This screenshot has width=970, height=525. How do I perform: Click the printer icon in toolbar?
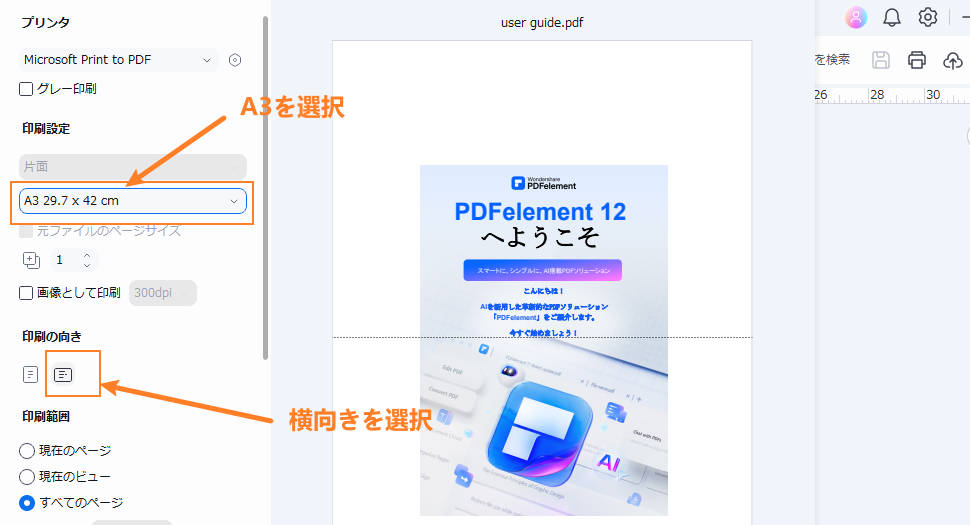pyautogui.click(x=917, y=60)
